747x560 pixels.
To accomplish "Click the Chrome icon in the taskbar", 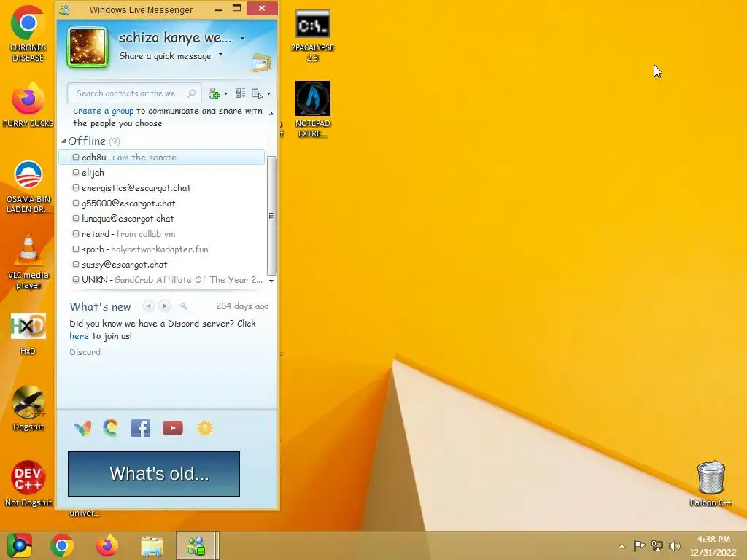I will click(61, 545).
